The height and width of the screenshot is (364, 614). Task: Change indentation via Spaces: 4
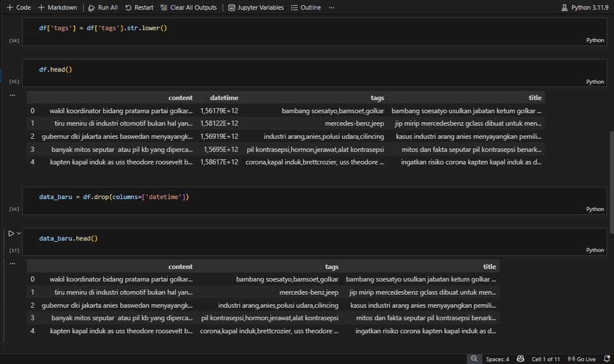click(498, 360)
